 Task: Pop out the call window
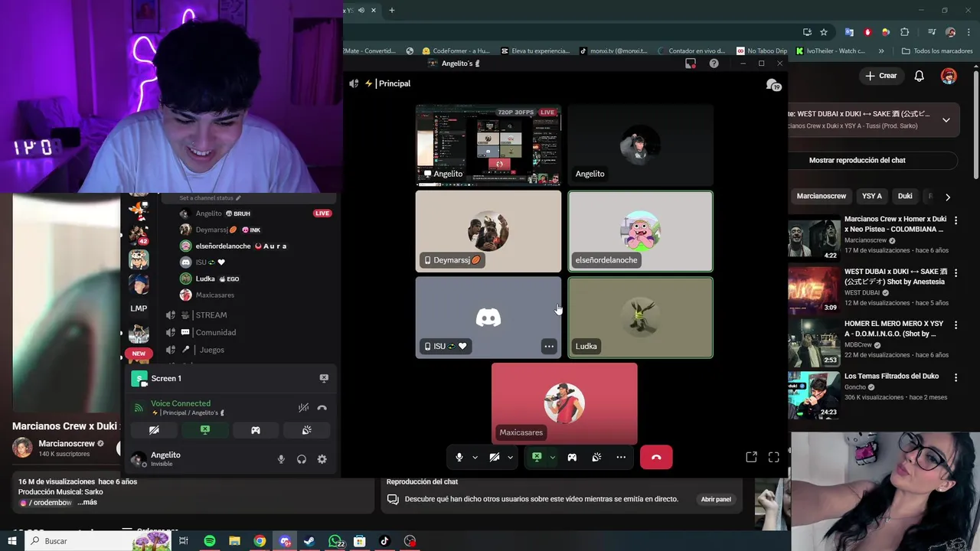point(751,457)
